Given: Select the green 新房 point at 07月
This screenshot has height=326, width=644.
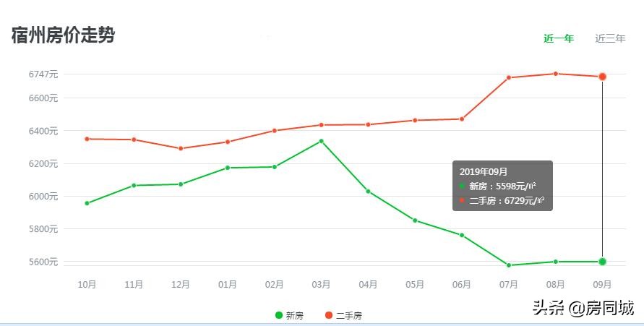Looking at the screenshot, I should (x=509, y=265).
